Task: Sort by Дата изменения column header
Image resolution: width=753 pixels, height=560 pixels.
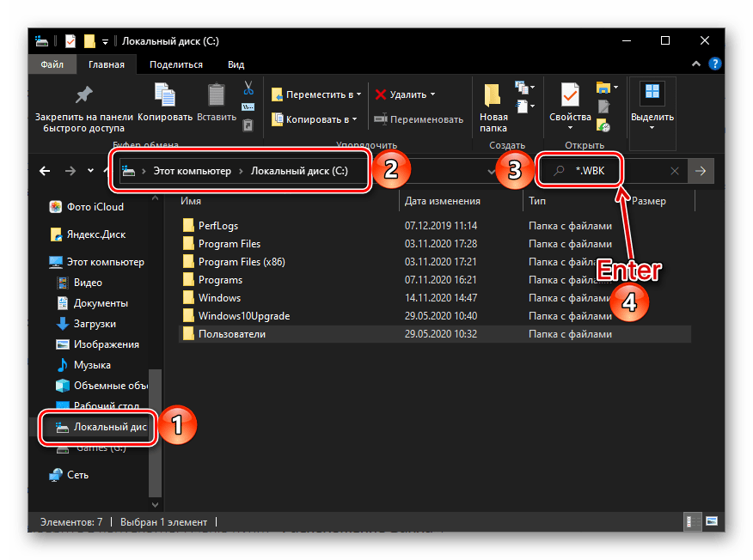Action: [x=442, y=201]
